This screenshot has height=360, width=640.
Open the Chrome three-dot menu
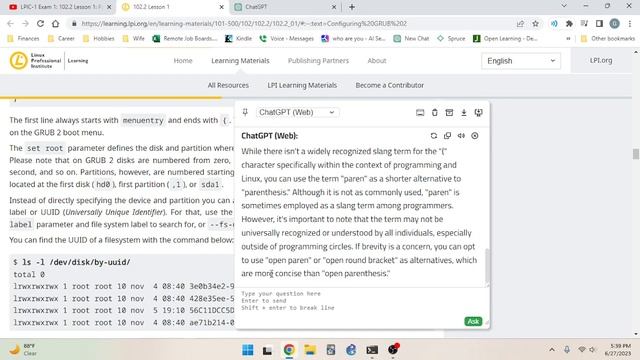[x=629, y=24]
